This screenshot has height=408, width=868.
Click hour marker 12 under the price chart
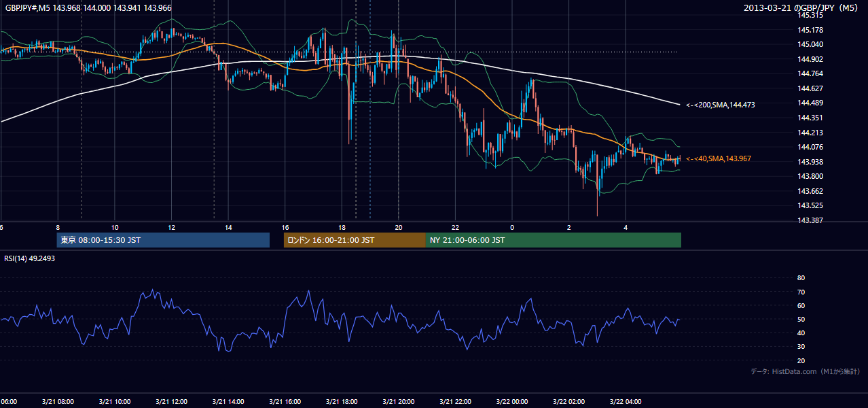[x=171, y=227]
